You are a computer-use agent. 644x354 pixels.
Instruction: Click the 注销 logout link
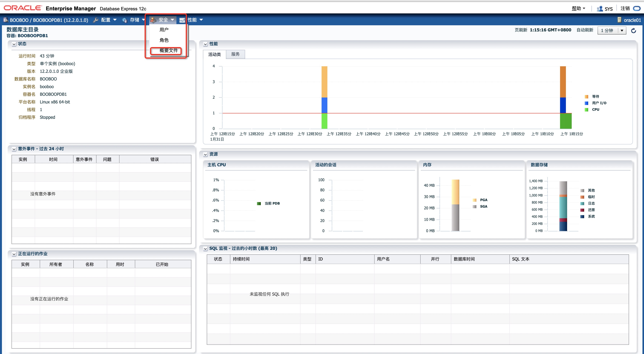click(x=625, y=8)
